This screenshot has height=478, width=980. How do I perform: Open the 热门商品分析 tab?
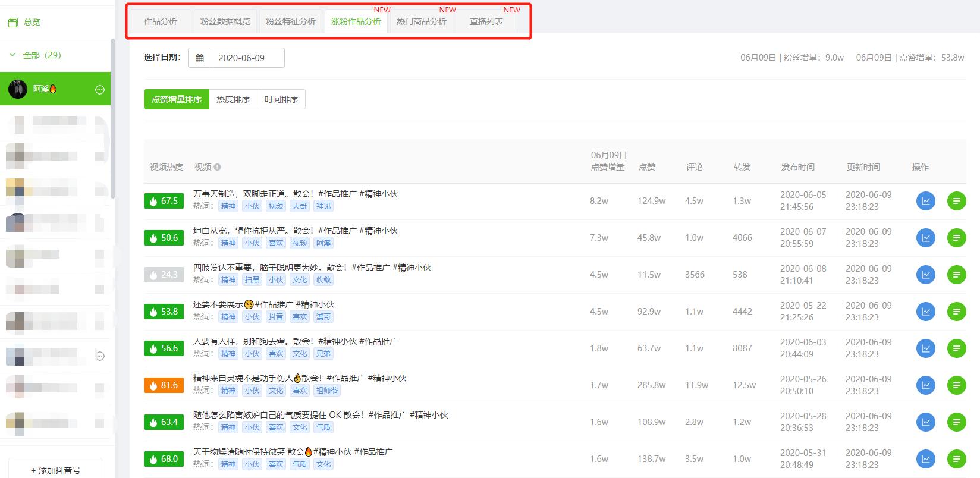click(421, 21)
